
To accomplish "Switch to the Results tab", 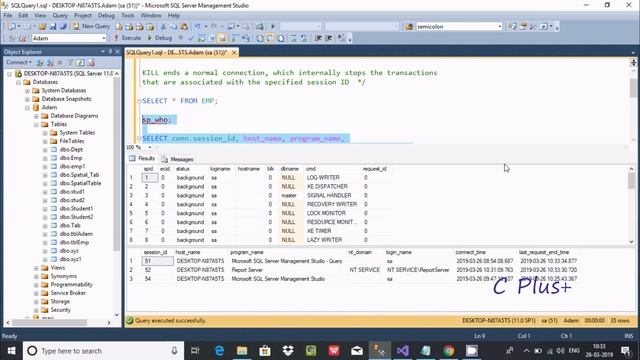I will pyautogui.click(x=142, y=158).
